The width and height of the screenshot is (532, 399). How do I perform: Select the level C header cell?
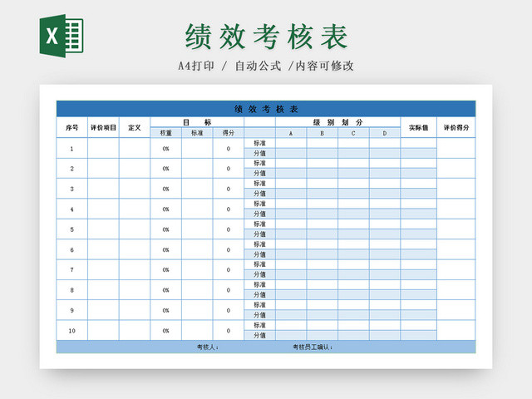(x=353, y=133)
